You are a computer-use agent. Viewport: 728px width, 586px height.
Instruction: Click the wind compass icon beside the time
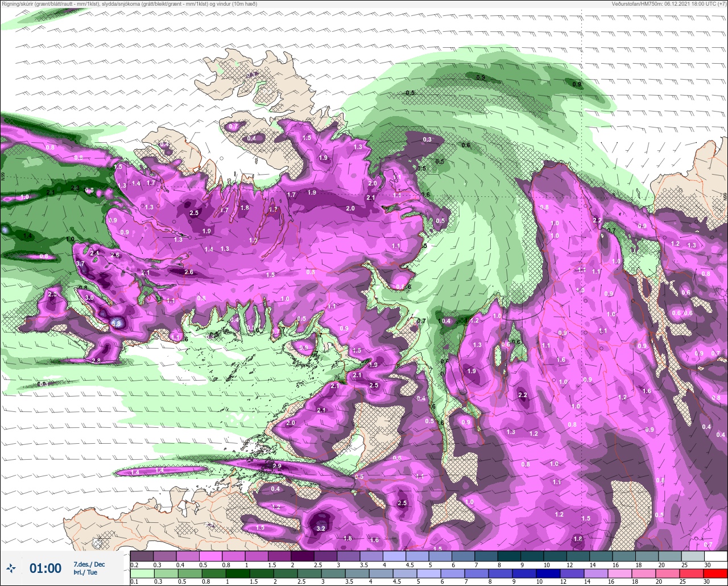point(11,568)
